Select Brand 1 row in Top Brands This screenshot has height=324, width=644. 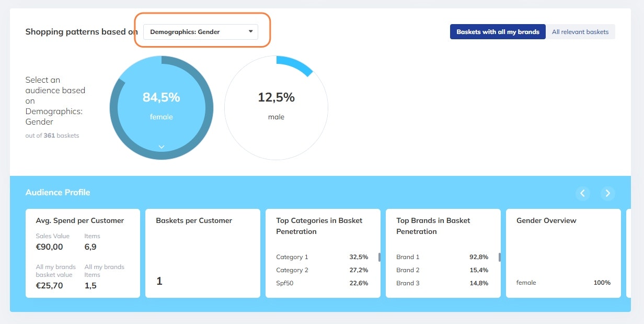[x=442, y=257]
